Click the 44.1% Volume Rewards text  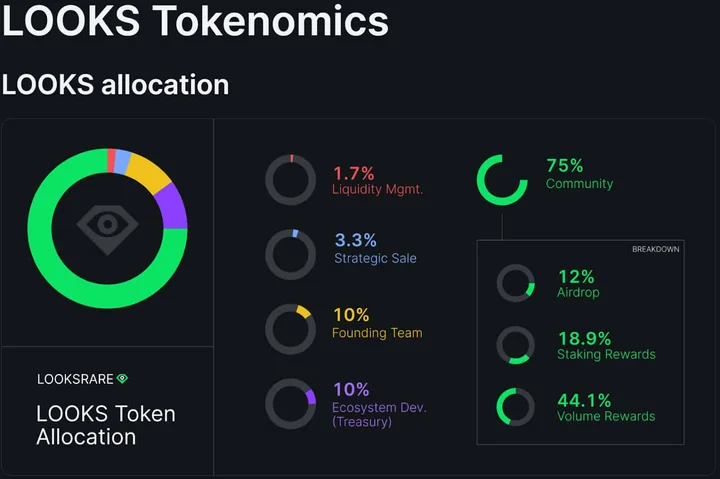click(606, 407)
